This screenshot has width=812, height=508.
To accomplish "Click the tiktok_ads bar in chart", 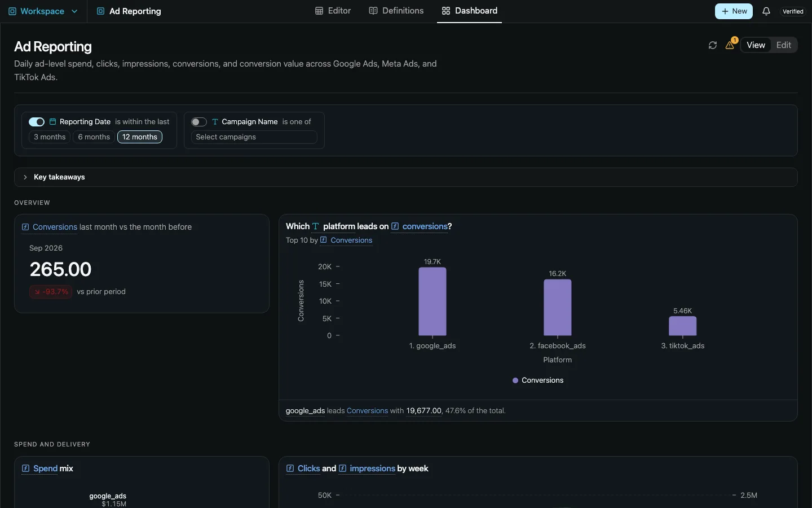I will click(683, 326).
